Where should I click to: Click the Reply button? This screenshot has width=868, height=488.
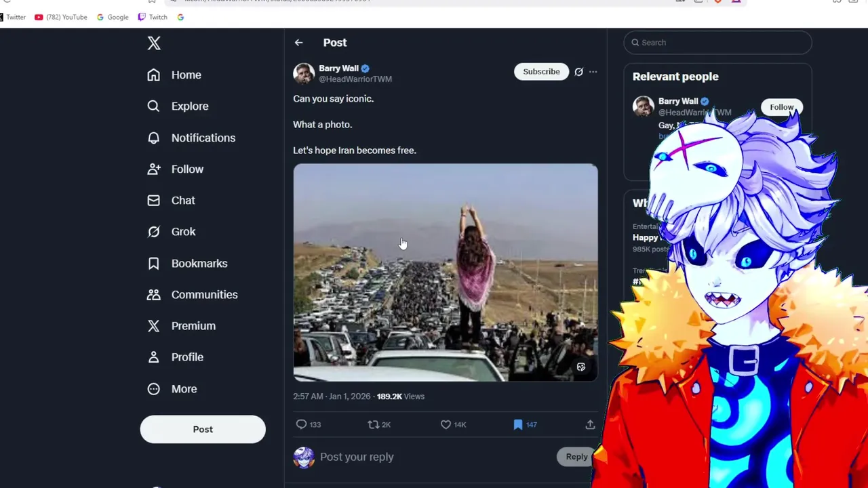(x=576, y=457)
